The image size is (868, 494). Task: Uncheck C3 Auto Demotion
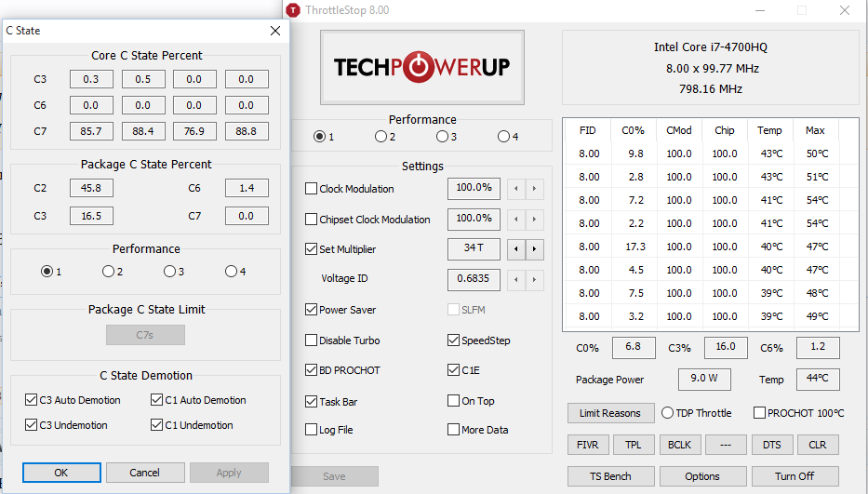tap(31, 399)
